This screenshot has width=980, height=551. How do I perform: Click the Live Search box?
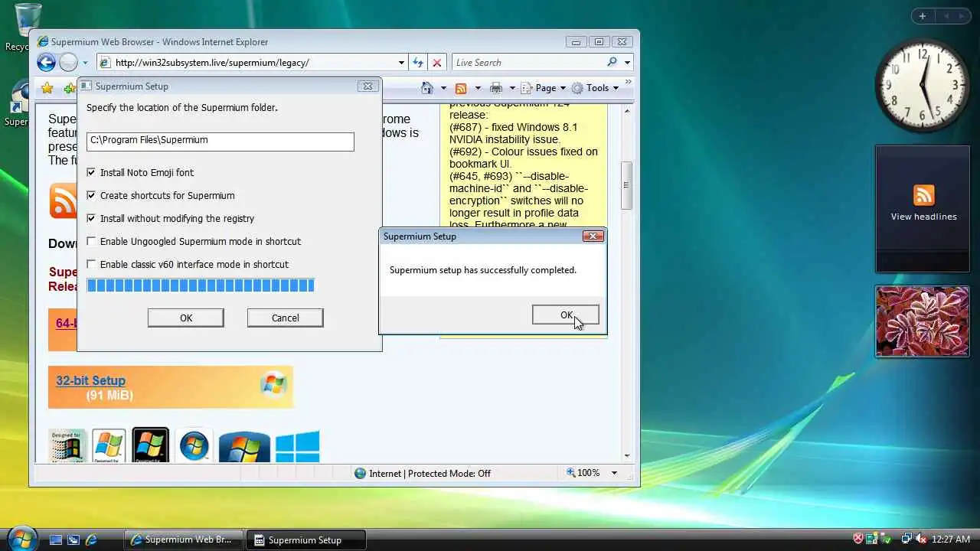[x=528, y=63]
